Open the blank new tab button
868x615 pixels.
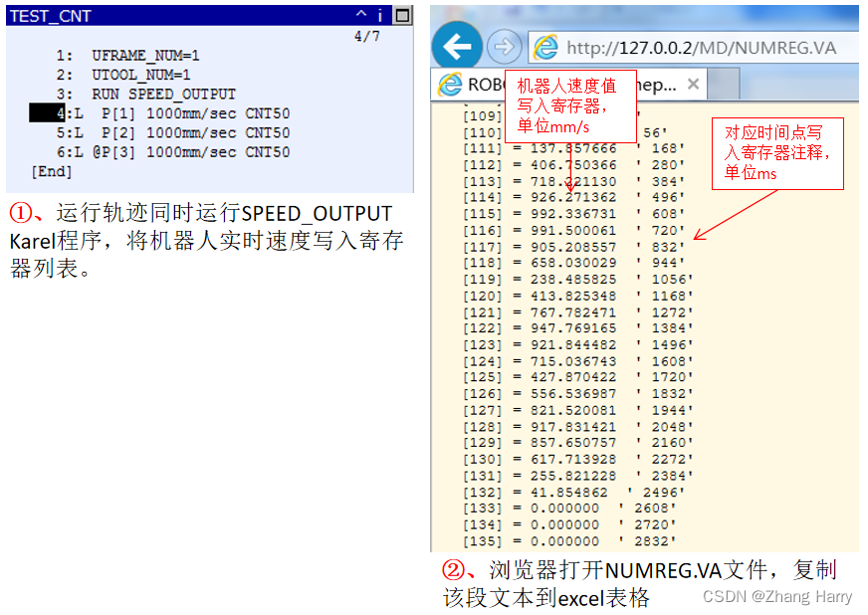723,85
